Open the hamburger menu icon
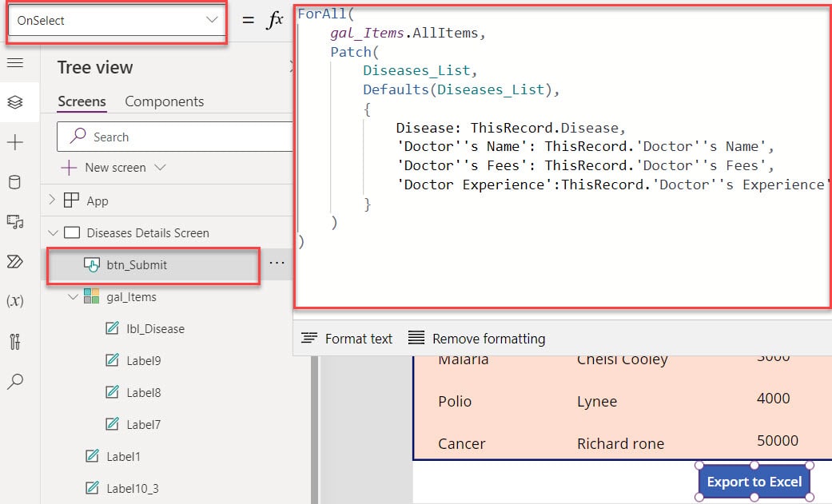This screenshot has height=504, width=832. (x=15, y=62)
